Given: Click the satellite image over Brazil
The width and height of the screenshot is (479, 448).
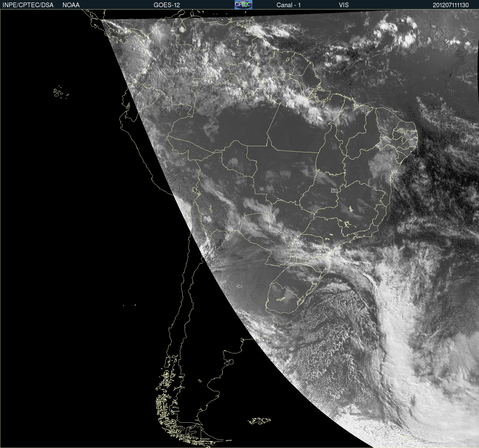Looking at the screenshot, I should pyautogui.click(x=239, y=229).
